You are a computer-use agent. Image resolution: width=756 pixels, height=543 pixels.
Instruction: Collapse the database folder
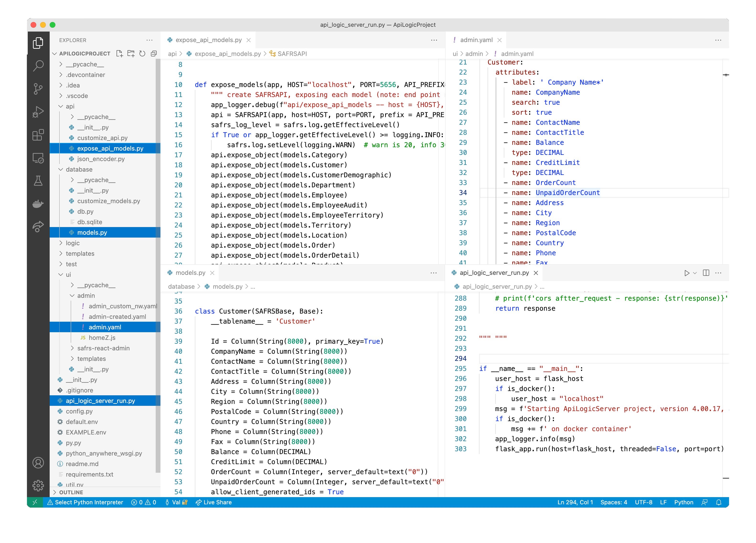[x=79, y=169]
